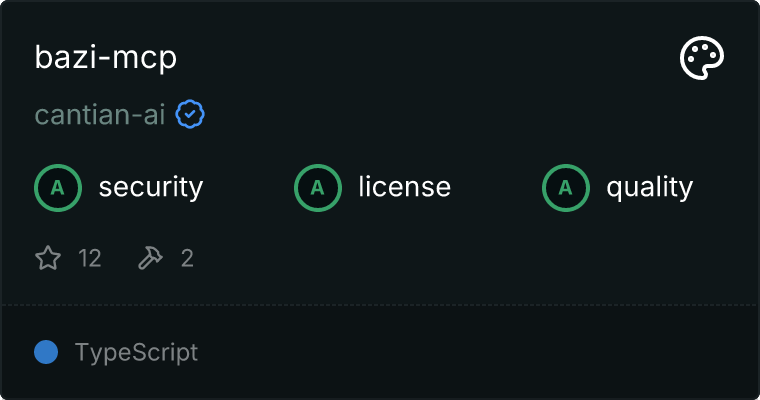The image size is (760, 400).
Task: Open the bazi-mcp title link
Action: click(x=105, y=58)
